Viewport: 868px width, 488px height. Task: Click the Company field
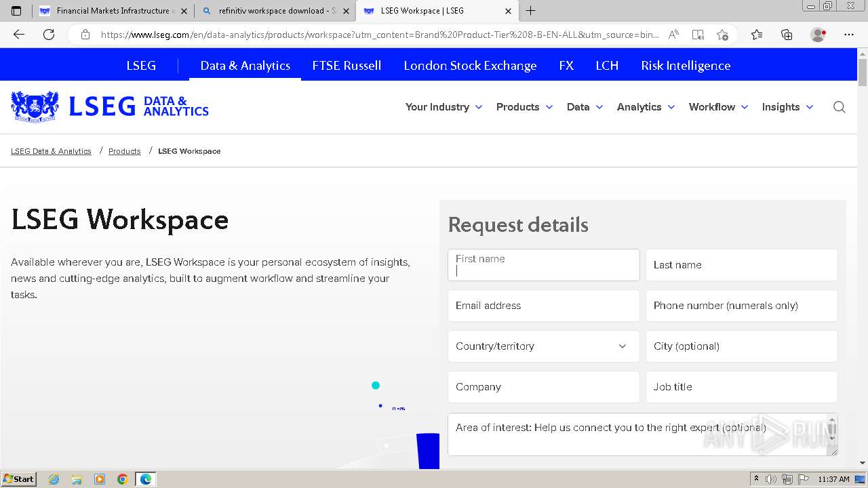point(543,387)
